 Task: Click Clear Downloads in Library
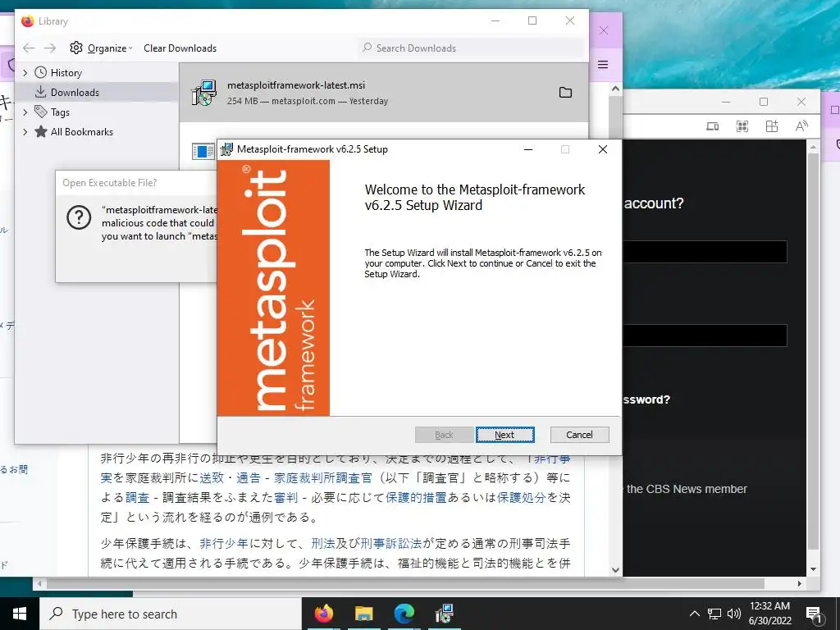pos(180,48)
